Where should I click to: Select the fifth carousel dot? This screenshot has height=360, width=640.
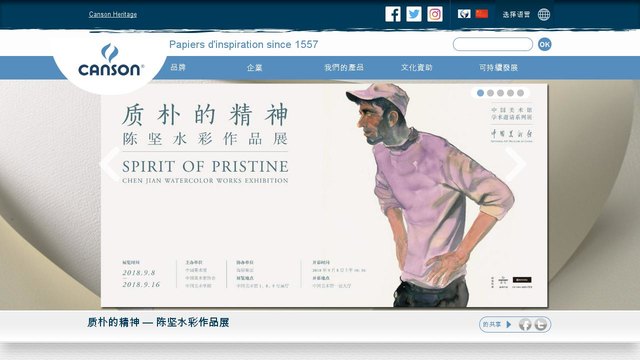click(x=520, y=93)
